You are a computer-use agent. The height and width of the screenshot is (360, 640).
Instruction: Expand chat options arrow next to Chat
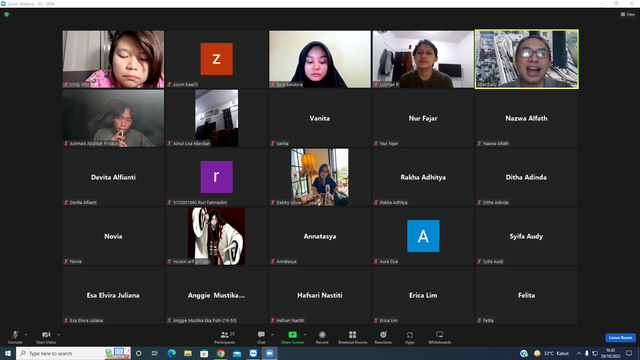pyautogui.click(x=272, y=335)
